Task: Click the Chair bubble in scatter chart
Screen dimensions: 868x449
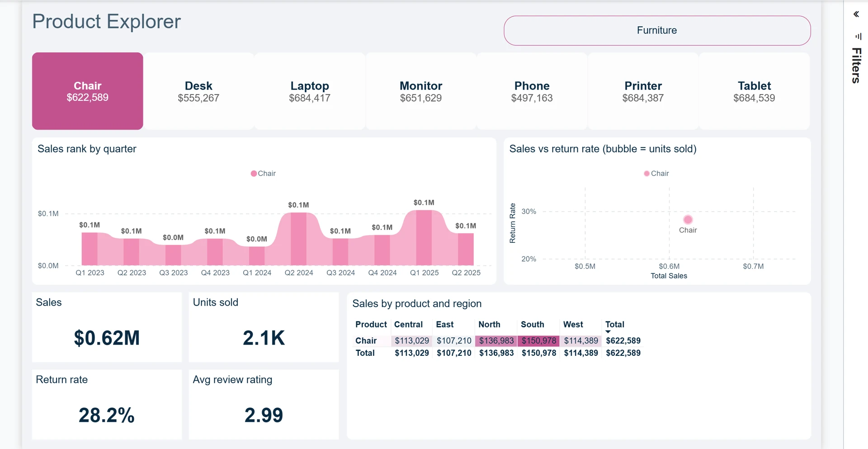Action: click(688, 220)
